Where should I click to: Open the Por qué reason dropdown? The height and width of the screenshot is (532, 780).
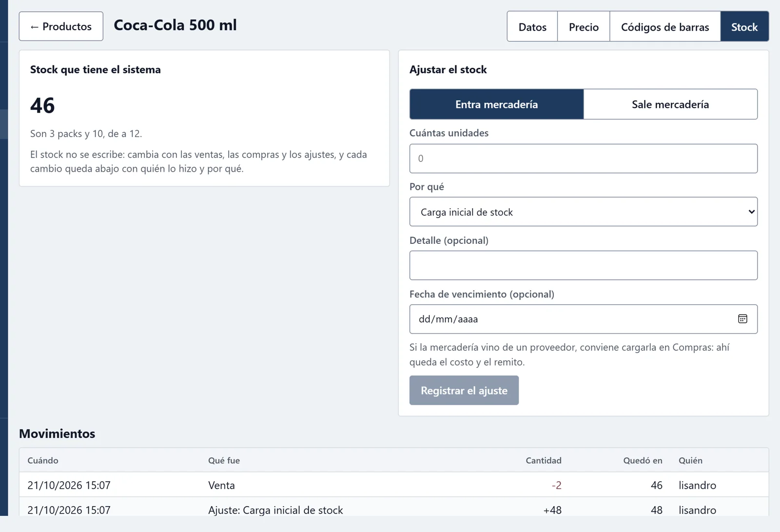tap(584, 212)
